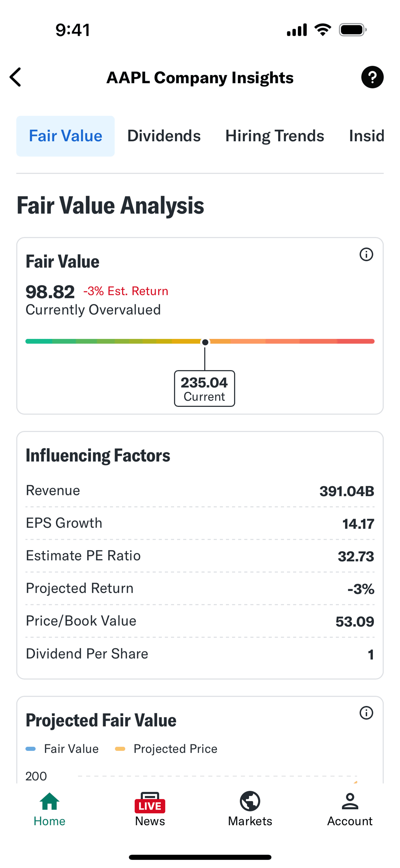Tap the -3% Est. Return text
This screenshot has height=868, width=400.
pos(126,291)
